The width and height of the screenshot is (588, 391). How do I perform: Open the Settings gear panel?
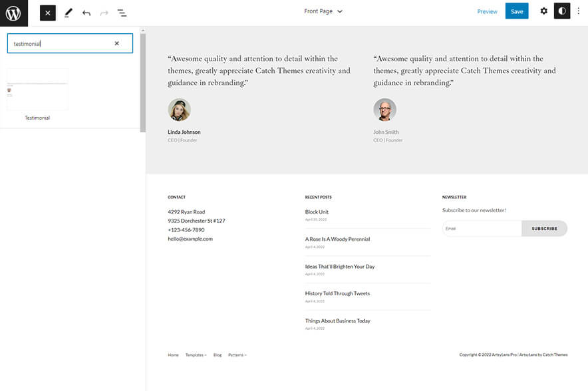[543, 11]
